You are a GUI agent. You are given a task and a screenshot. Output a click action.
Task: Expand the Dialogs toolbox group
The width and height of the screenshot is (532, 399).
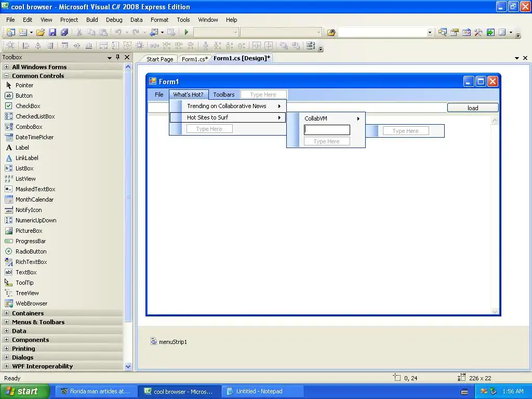(6, 357)
